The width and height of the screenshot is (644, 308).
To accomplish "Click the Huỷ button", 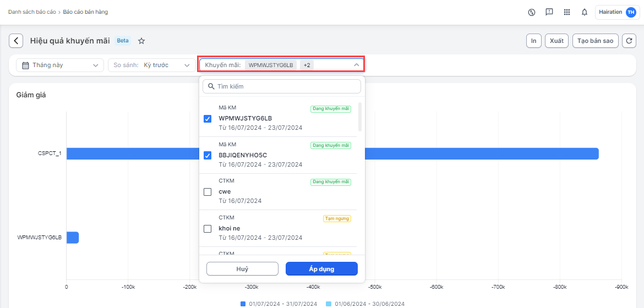I will click(242, 269).
